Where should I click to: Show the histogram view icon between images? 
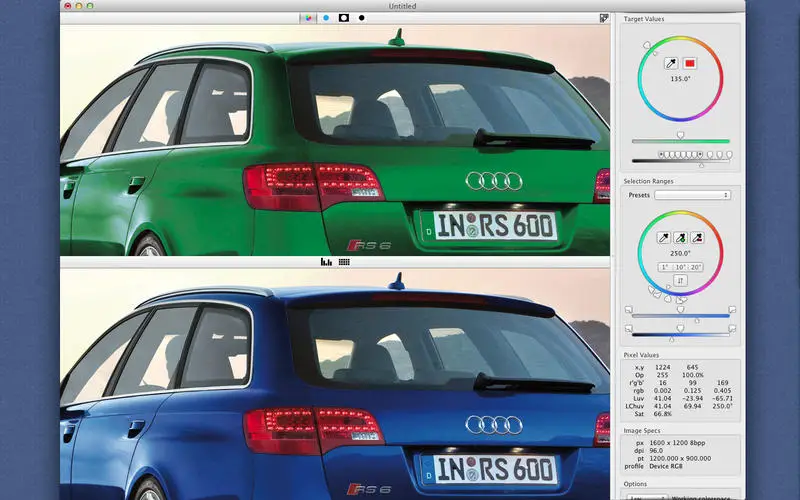pos(326,262)
